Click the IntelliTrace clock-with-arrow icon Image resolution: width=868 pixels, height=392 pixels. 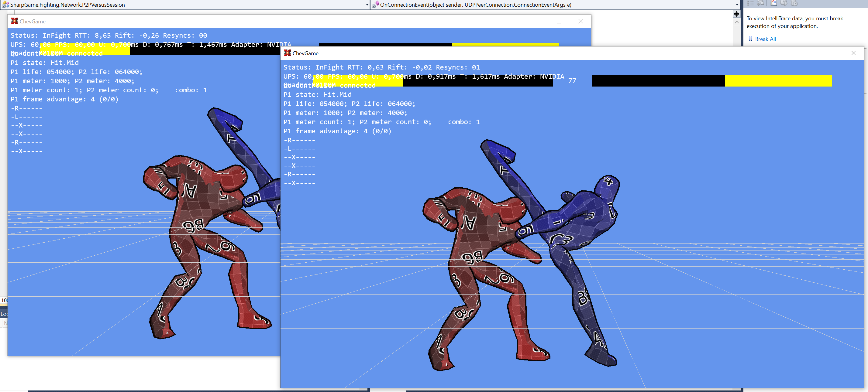click(x=784, y=3)
